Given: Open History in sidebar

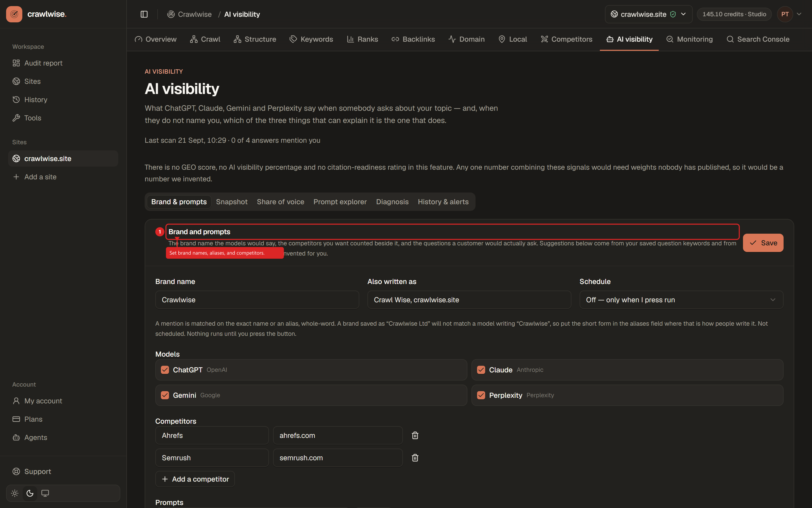Looking at the screenshot, I should [x=63, y=100].
